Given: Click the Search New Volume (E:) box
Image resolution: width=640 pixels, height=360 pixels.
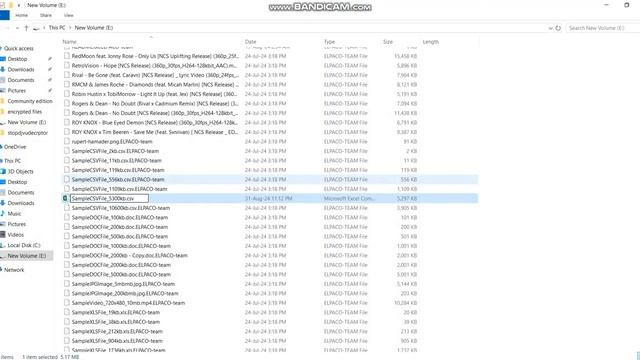Looking at the screenshot, I should [603, 28].
